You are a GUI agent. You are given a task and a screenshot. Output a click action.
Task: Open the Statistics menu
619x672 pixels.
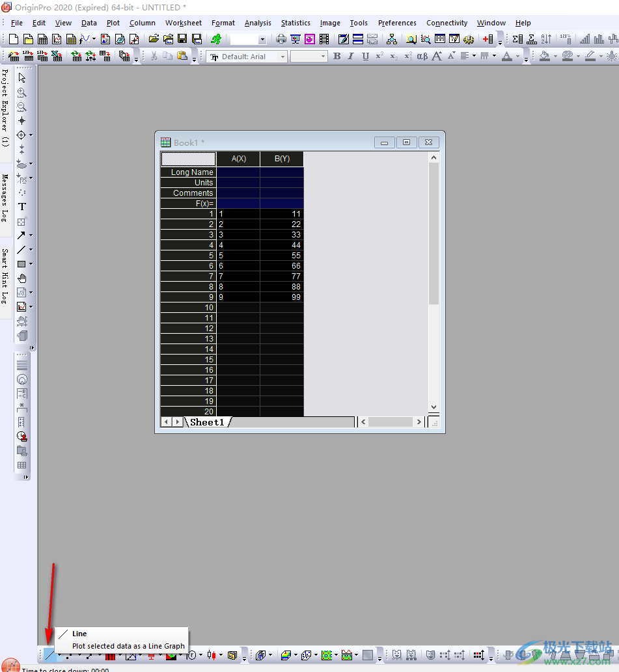pyautogui.click(x=296, y=23)
